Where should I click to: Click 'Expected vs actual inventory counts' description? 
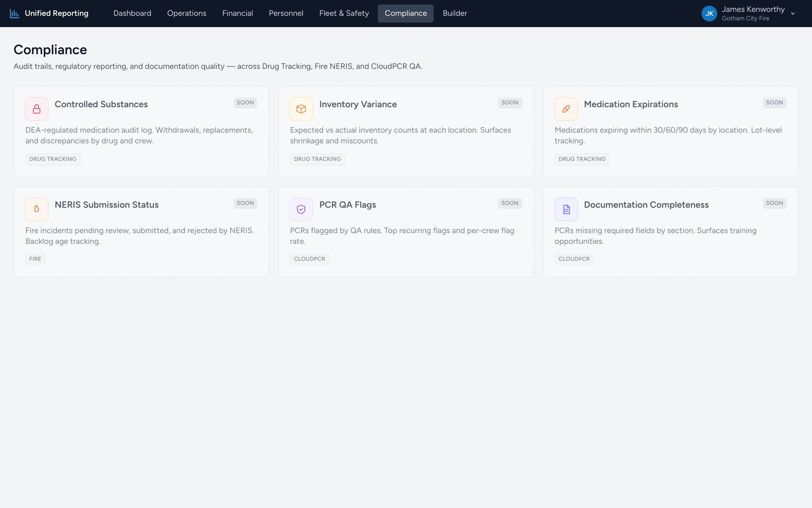(x=400, y=135)
